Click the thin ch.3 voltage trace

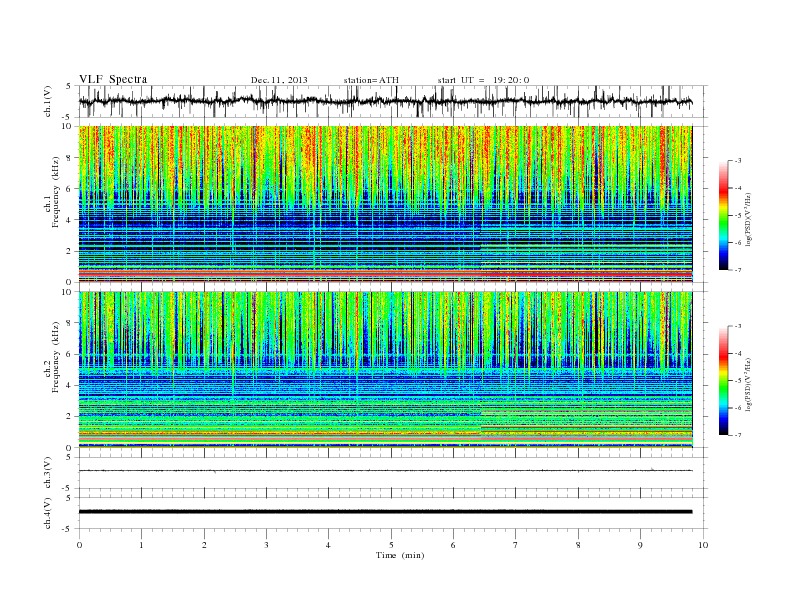385,471
